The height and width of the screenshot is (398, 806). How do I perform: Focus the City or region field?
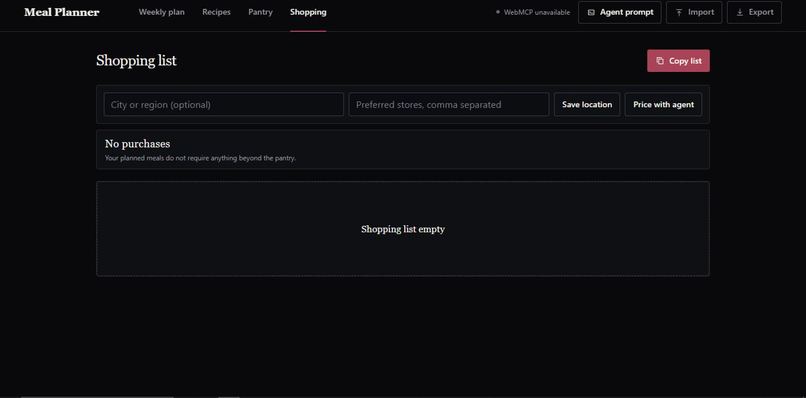224,104
